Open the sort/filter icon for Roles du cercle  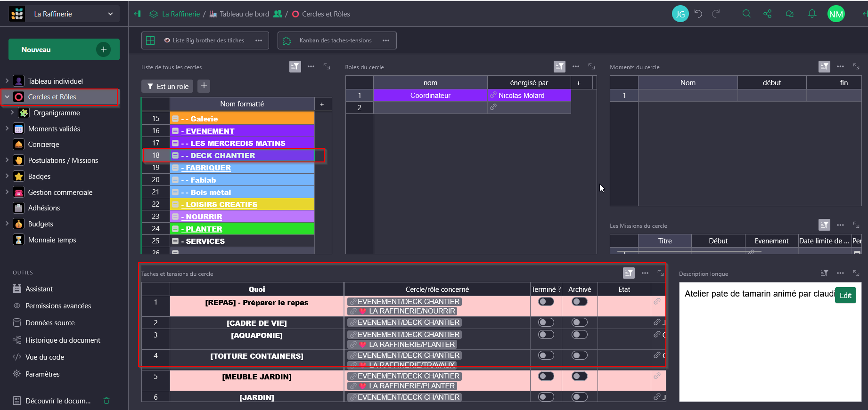559,67
